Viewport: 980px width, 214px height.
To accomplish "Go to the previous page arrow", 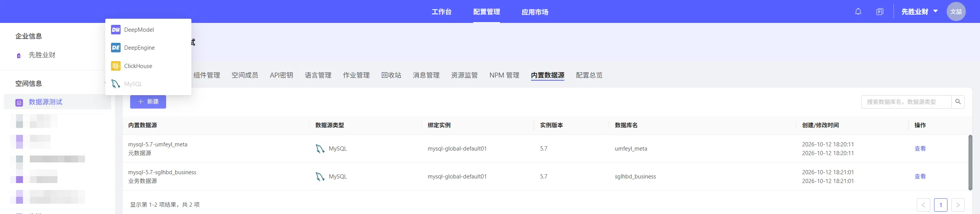I will (x=923, y=205).
